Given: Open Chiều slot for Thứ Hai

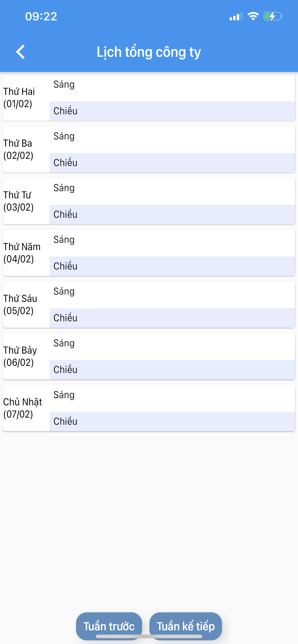Looking at the screenshot, I should (x=172, y=111).
